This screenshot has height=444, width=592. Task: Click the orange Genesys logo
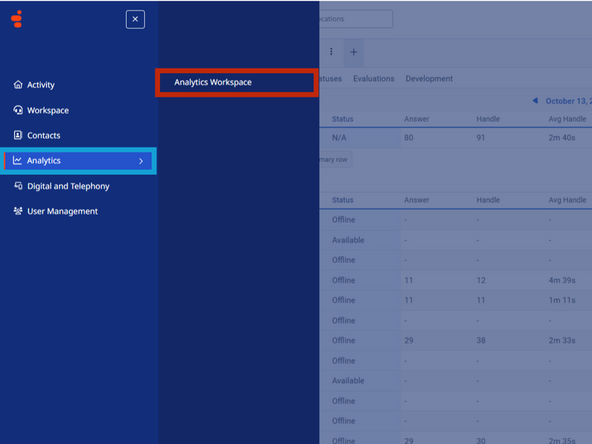pos(17,19)
